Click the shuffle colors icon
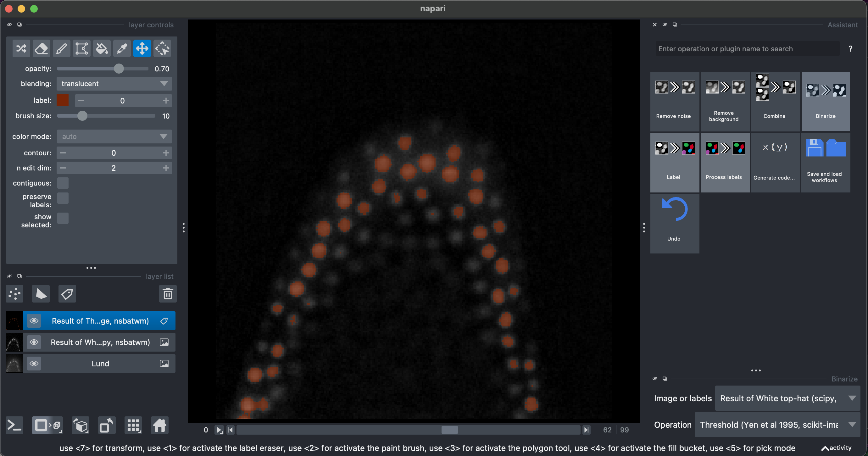Viewport: 868px width, 456px height. tap(21, 48)
